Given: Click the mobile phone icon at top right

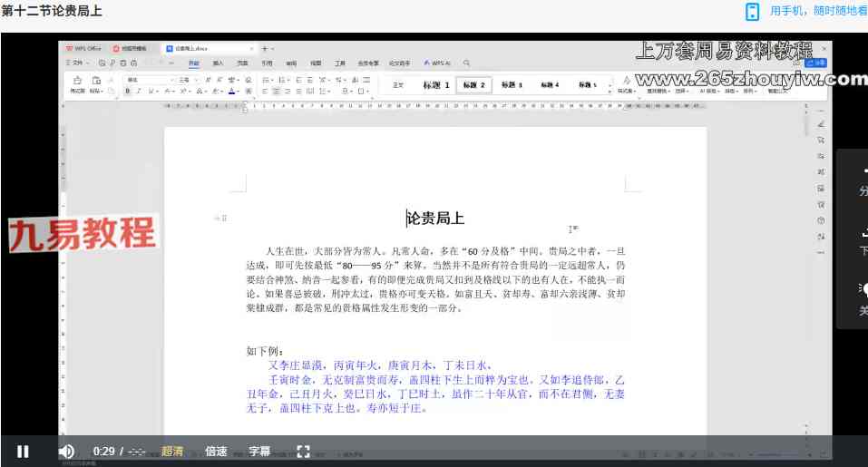Looking at the screenshot, I should pyautogui.click(x=752, y=11).
